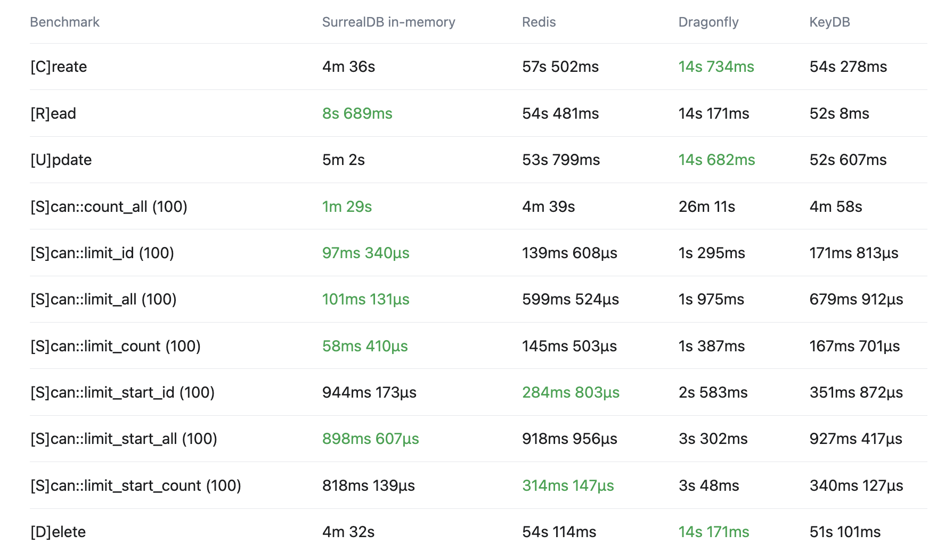
Task: Select the [S]can::count_all (100) label
Action: click(109, 207)
